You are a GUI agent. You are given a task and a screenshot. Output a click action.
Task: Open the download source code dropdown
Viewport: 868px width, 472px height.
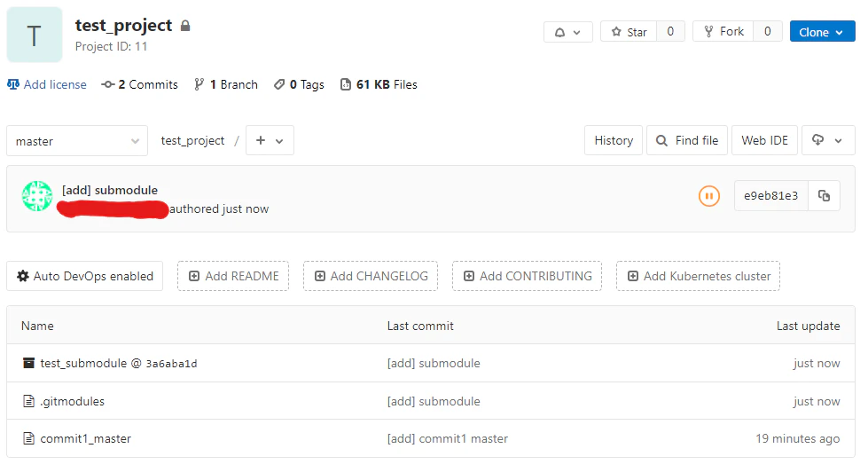(828, 141)
